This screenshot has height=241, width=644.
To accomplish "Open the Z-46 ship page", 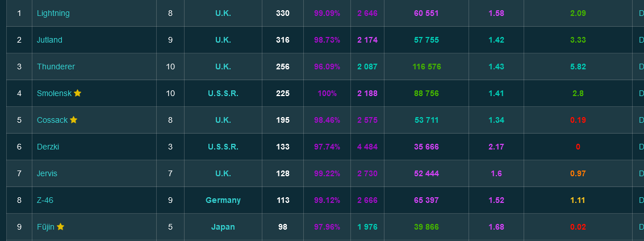I will (x=45, y=200).
